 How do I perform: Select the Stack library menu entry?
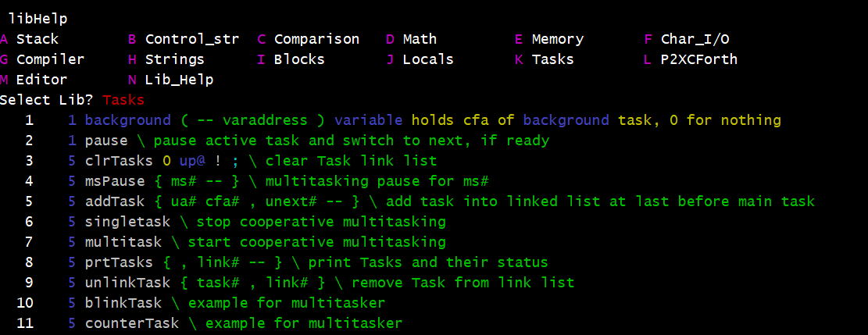(x=37, y=39)
